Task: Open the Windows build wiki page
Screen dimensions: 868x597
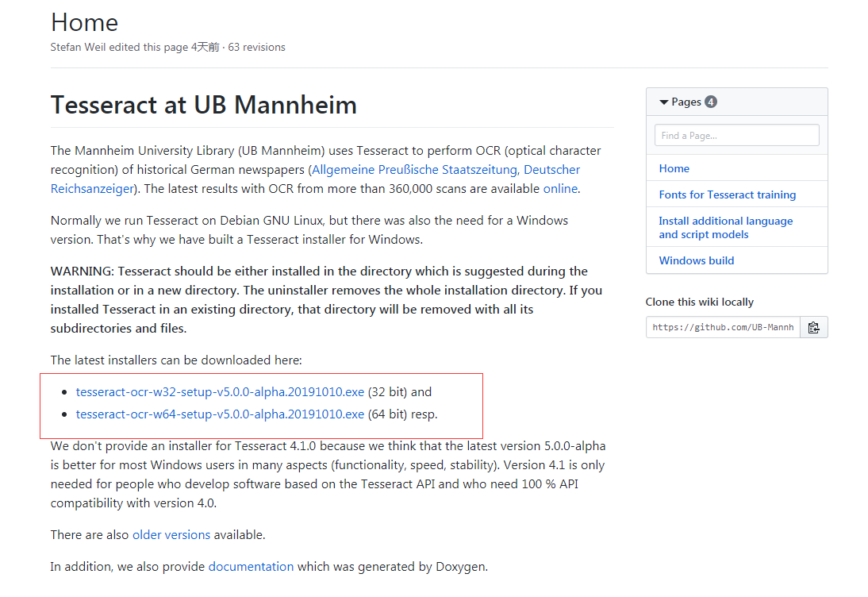Action: coord(696,260)
